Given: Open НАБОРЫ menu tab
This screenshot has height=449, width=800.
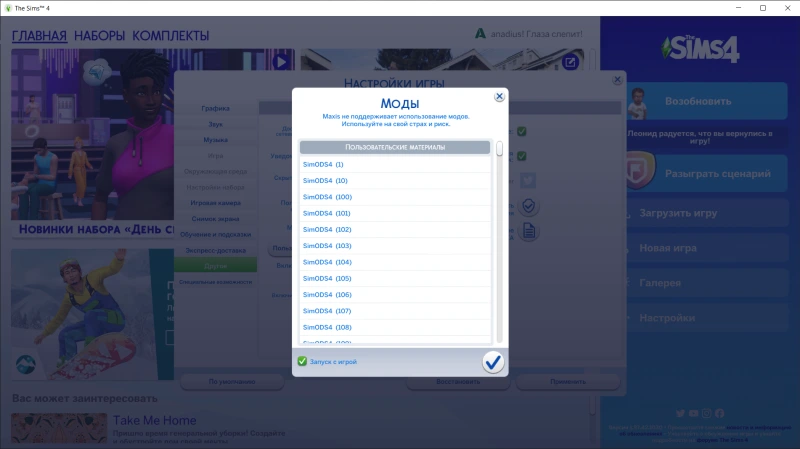Looking at the screenshot, I should point(99,36).
